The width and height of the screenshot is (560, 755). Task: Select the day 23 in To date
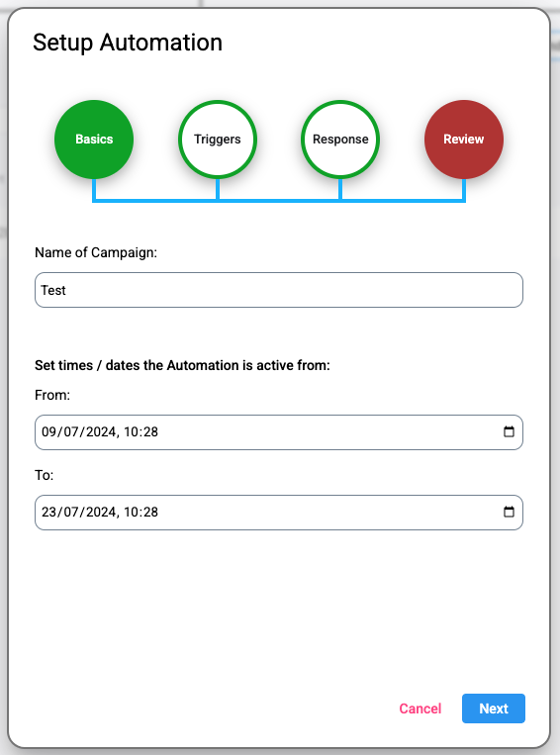(49, 512)
